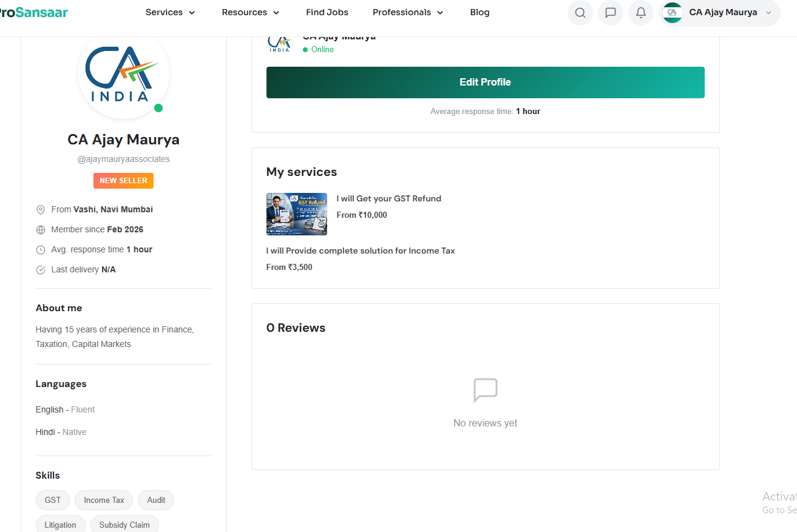The width and height of the screenshot is (797, 532).
Task: Open the 'I will Get your GST Refund' service
Action: [x=388, y=198]
